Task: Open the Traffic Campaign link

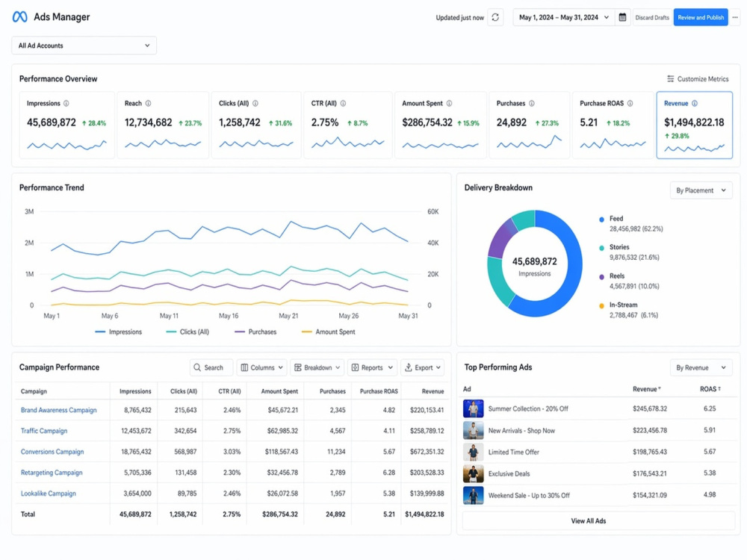Action: (44, 431)
